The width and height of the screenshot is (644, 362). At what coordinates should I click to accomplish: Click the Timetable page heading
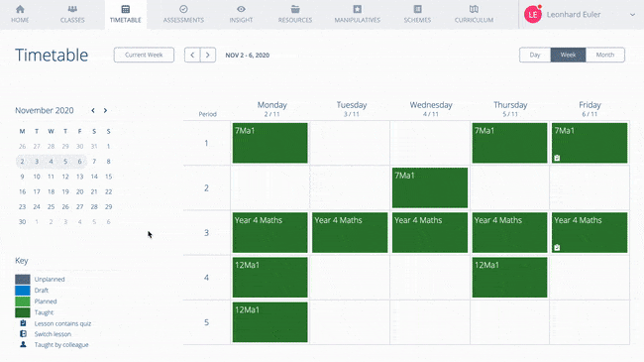[52, 56]
